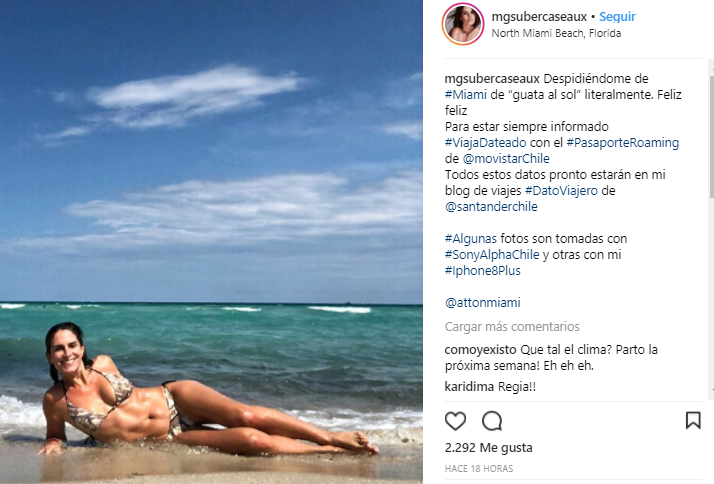Follow the account via Seguir
The height and width of the screenshot is (484, 714).
[x=617, y=17]
